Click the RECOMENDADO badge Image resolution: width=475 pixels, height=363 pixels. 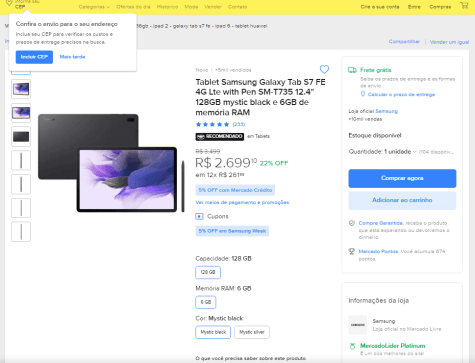[220, 136]
